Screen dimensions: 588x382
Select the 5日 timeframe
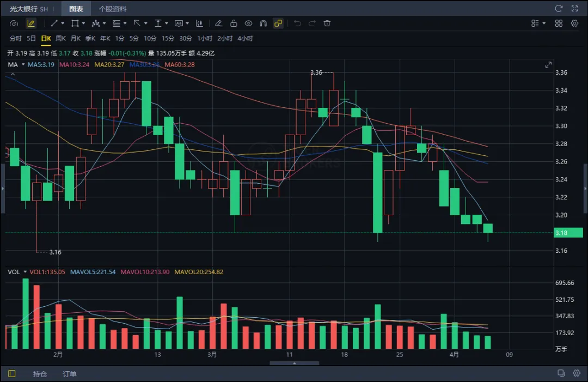31,38
